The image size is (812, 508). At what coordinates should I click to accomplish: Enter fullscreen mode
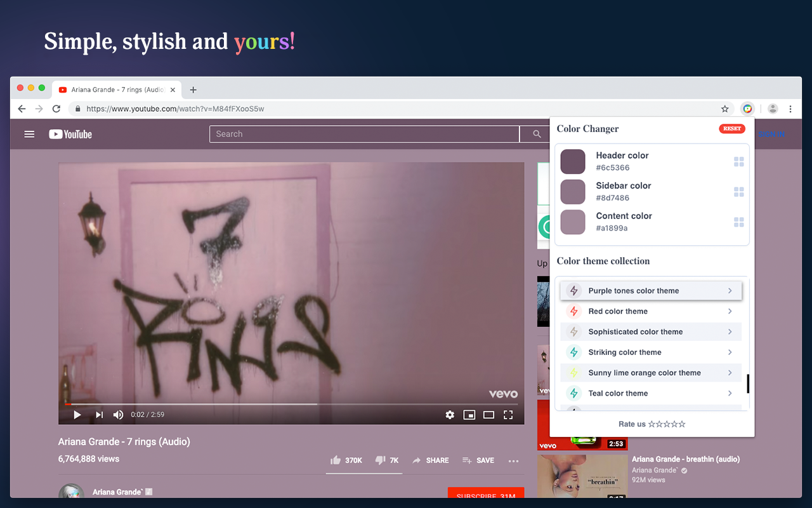point(508,415)
